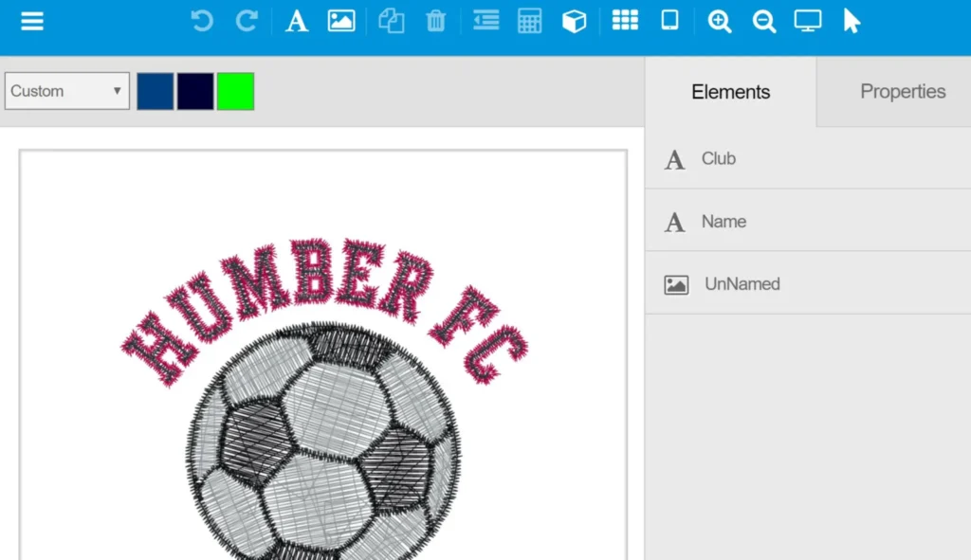The image size is (971, 560).
Task: Select the UnNamed image element
Action: (x=742, y=283)
